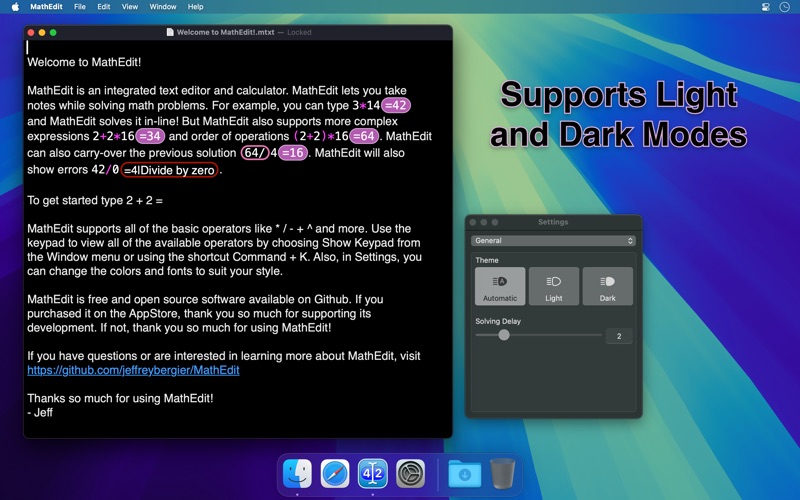
Task: Open the View menu
Action: (130, 7)
